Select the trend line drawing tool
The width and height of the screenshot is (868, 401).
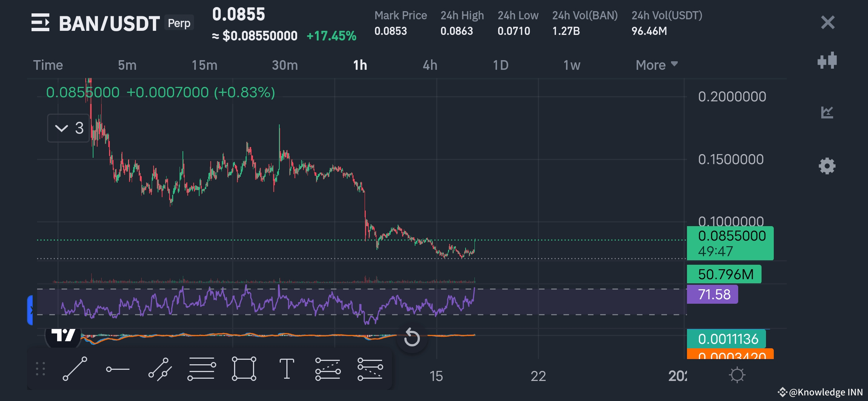75,369
